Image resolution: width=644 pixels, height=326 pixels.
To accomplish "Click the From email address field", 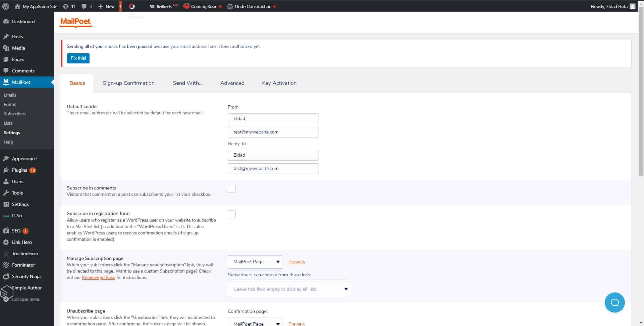I will tap(273, 132).
